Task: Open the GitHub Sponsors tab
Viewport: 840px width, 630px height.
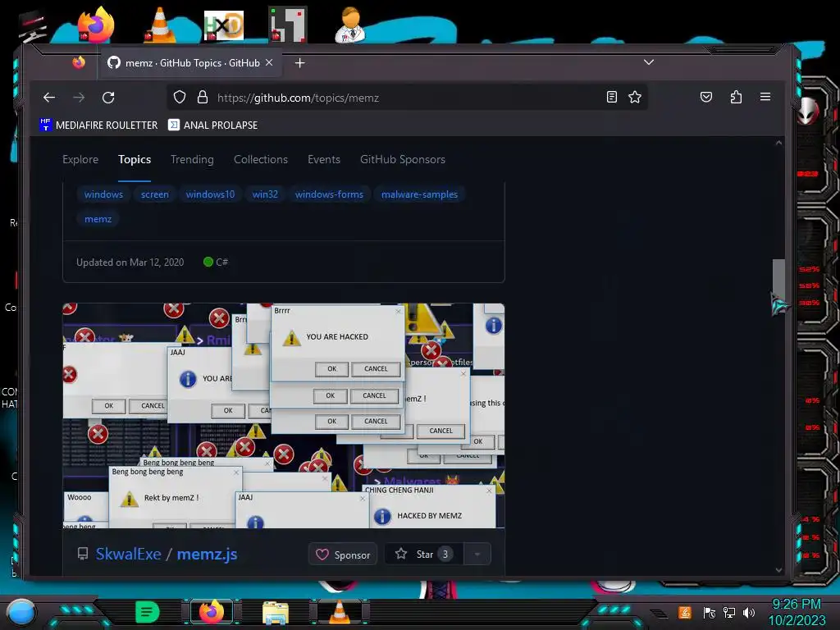Action: tap(402, 159)
